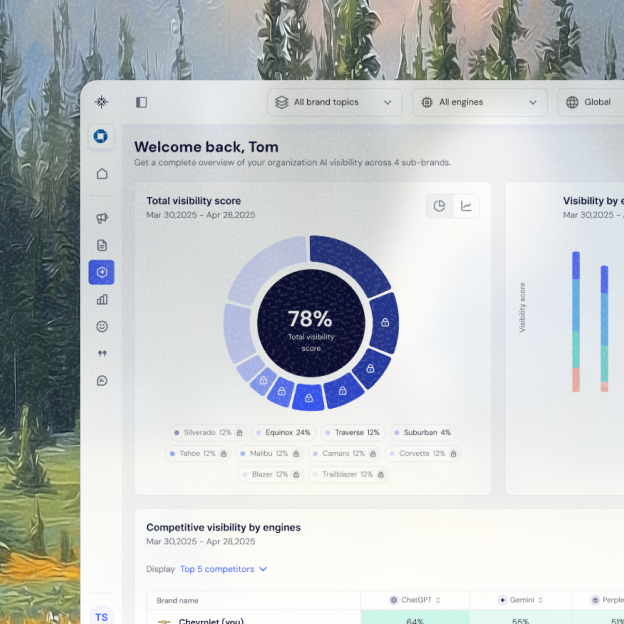Click the lock icon on Malibu chip

pyautogui.click(x=296, y=454)
